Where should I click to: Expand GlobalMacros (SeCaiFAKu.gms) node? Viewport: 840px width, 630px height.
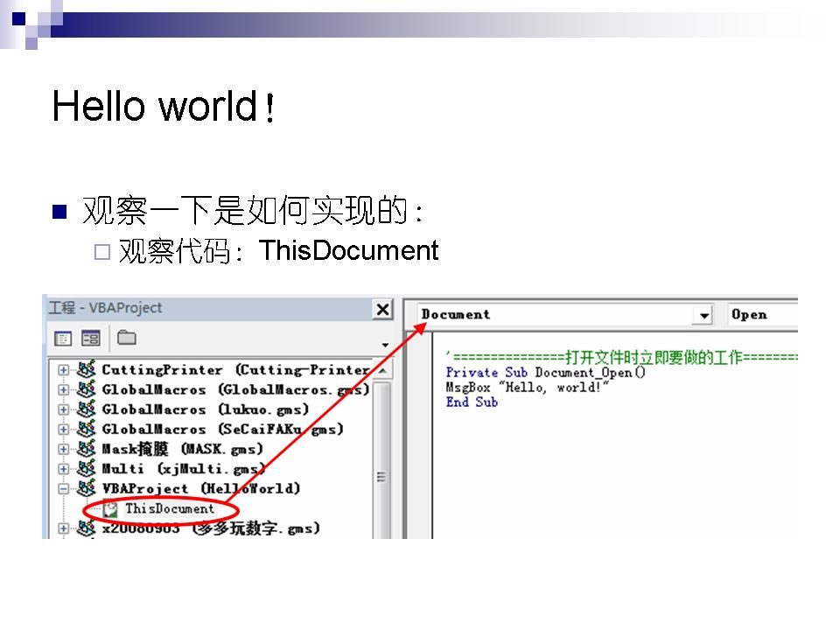click(63, 430)
